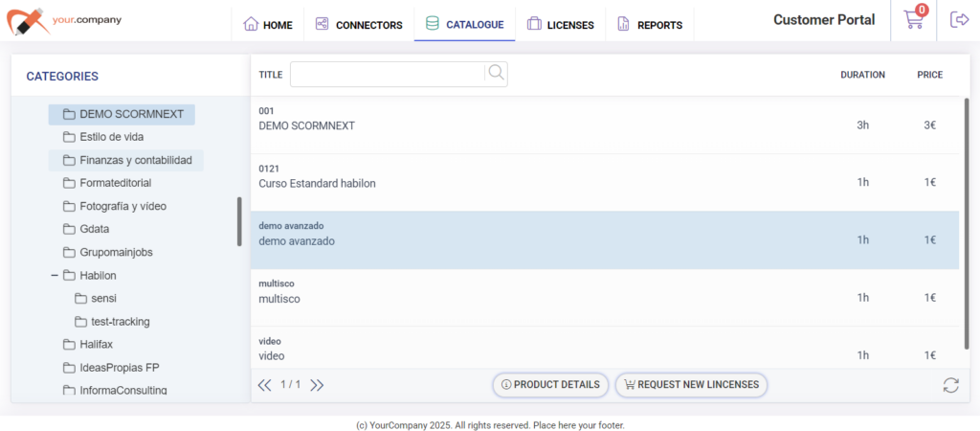This screenshot has width=980, height=431.
Task: Switch to the Catalogue tab
Action: (x=464, y=25)
